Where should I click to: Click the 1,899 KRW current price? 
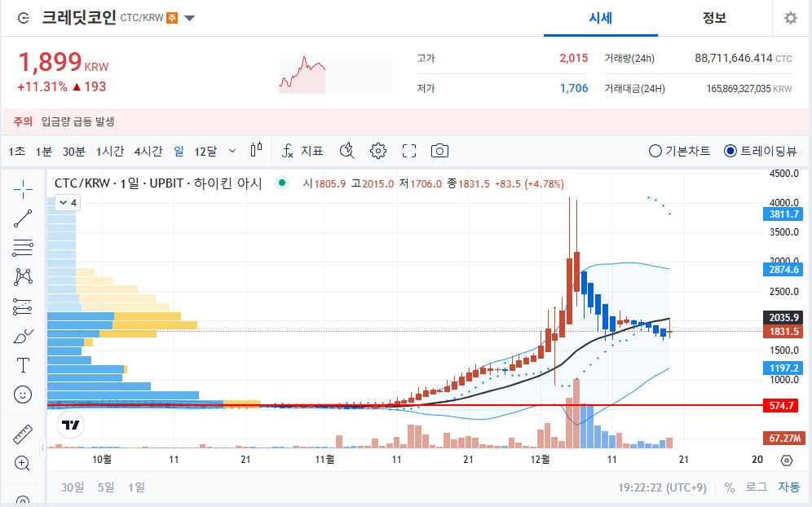tap(63, 63)
